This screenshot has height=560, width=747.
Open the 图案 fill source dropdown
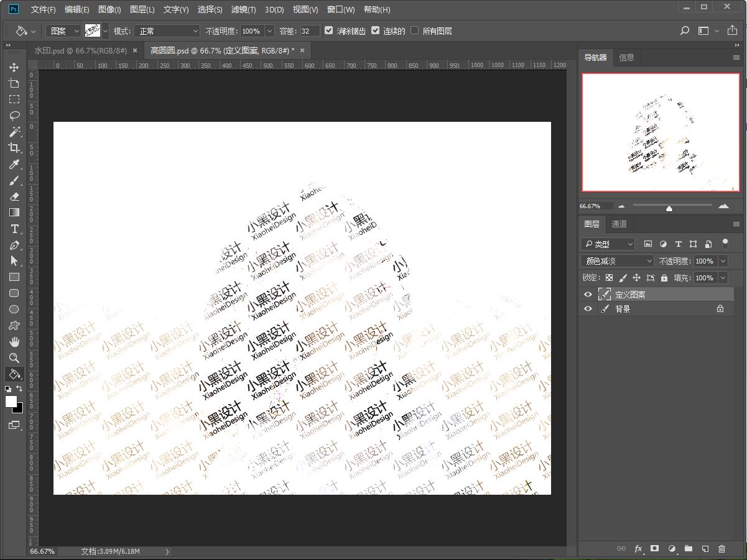click(65, 30)
